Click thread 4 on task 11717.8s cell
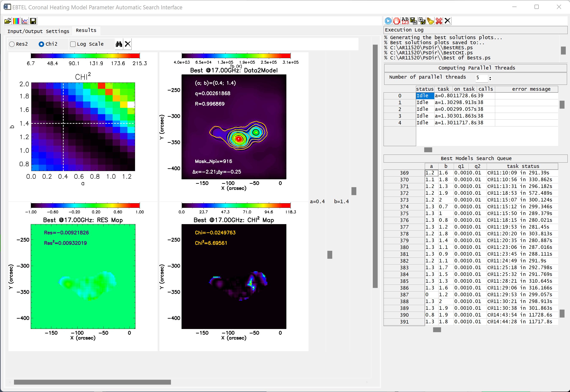Screen dimensions: 570x392 tap(465, 123)
